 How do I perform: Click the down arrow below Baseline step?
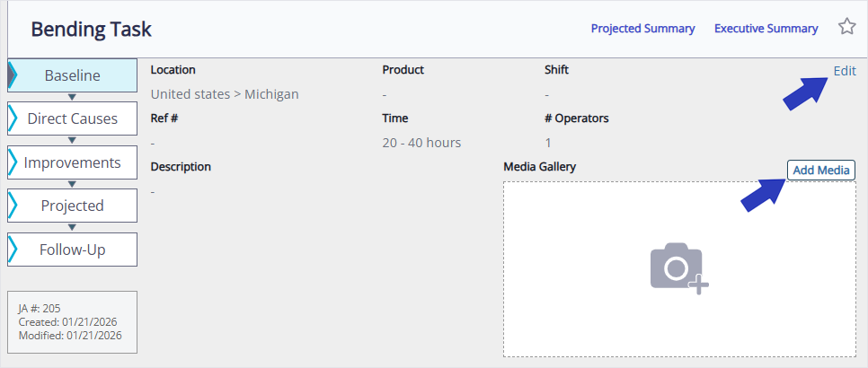pos(72,96)
